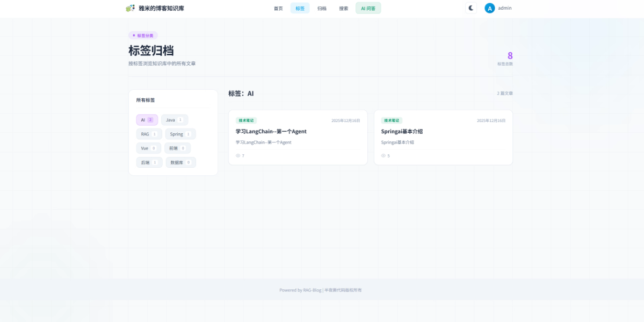Viewport: 644px width, 322px height.
Task: Click the eye icon showing 5 views
Action: click(x=383, y=155)
